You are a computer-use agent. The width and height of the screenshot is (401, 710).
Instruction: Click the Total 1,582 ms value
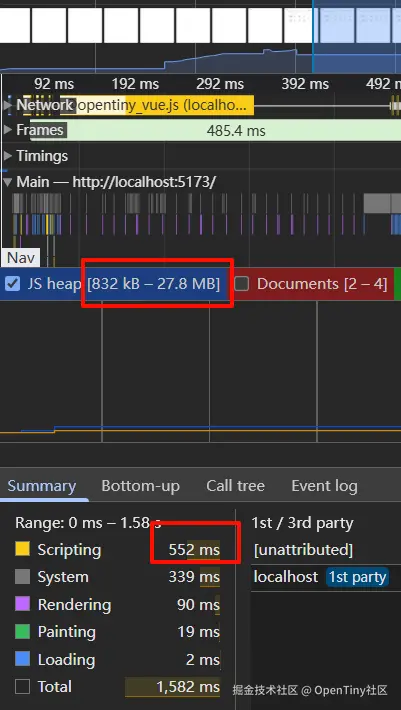[x=188, y=687]
